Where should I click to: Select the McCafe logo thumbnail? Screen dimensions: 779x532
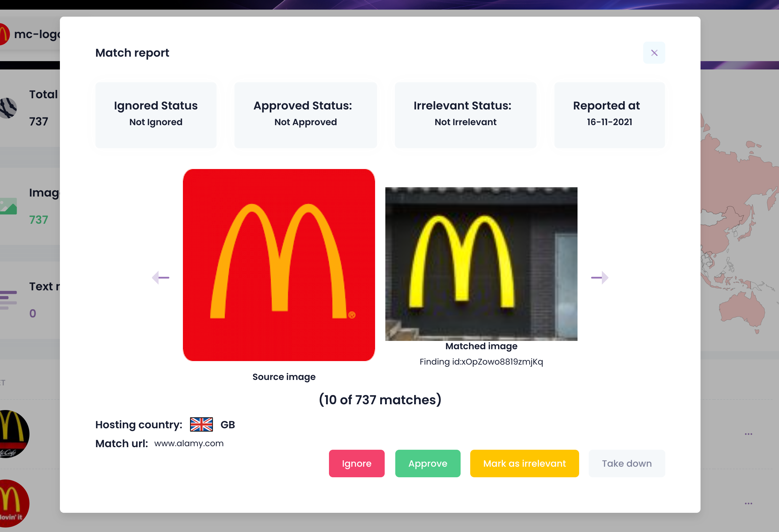click(x=13, y=434)
